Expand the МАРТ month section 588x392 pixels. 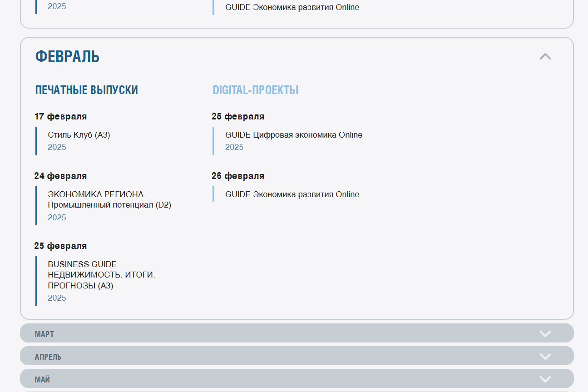point(296,333)
